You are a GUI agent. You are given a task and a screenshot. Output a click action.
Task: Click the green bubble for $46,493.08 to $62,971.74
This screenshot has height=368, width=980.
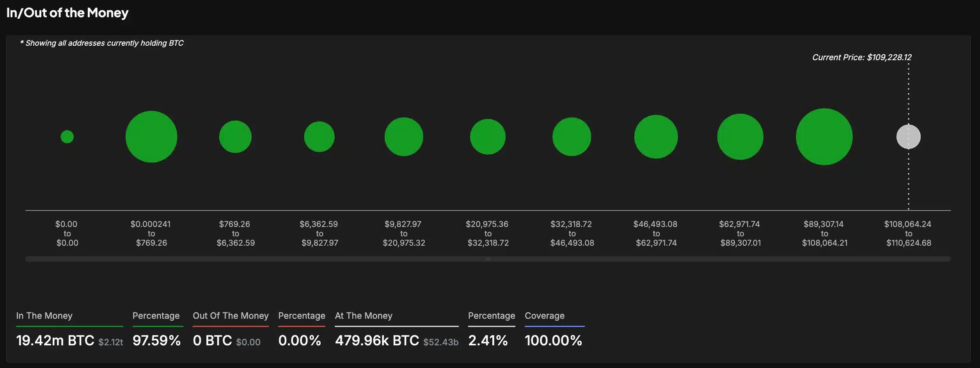click(656, 136)
